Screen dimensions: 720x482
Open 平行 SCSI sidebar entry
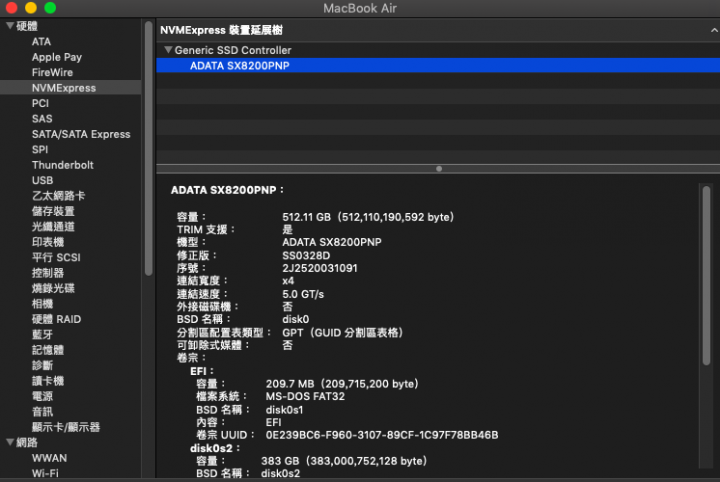pyautogui.click(x=56, y=258)
